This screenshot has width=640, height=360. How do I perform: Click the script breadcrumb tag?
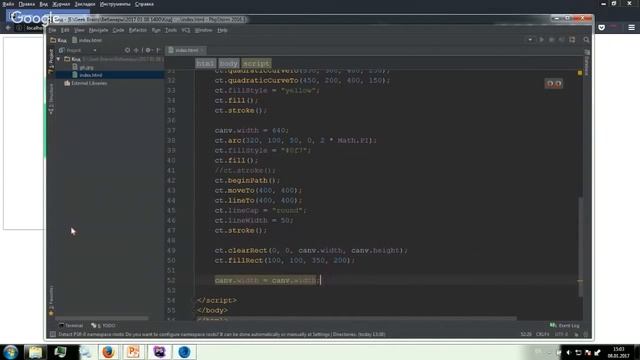[x=256, y=64]
